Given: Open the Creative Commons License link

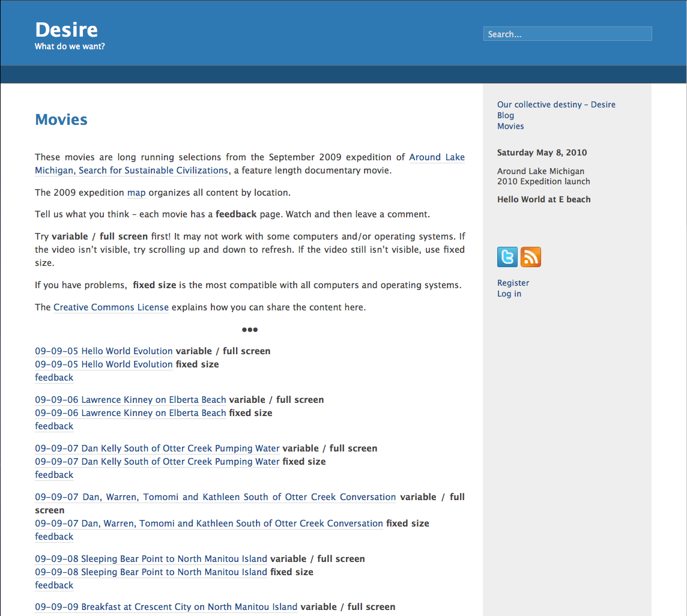Looking at the screenshot, I should pos(111,307).
